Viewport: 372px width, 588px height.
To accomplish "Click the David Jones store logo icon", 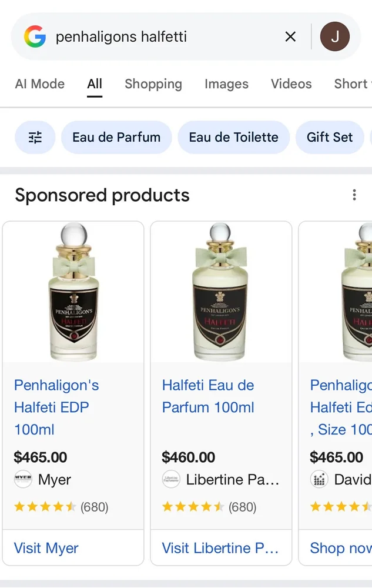I will (319, 480).
